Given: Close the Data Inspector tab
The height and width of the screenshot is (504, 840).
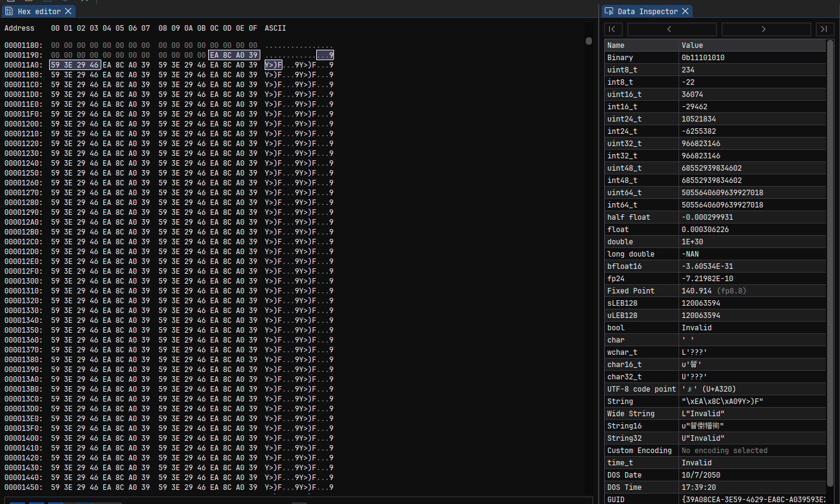Looking at the screenshot, I should pyautogui.click(x=686, y=10).
